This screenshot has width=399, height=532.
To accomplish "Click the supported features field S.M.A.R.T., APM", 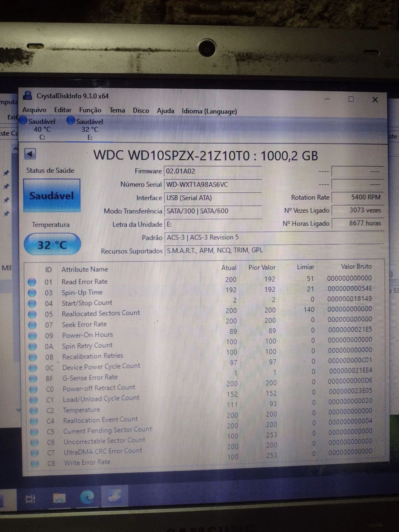I will click(x=274, y=250).
